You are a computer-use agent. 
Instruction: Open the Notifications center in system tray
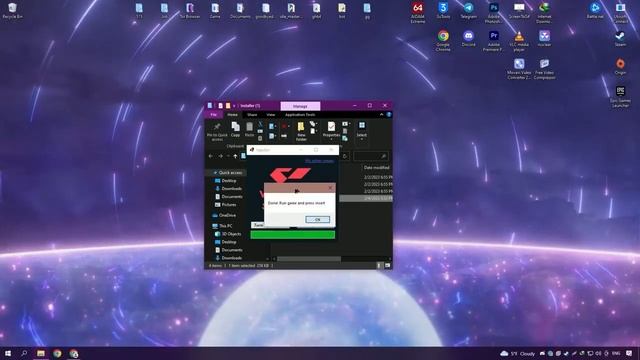(629, 353)
